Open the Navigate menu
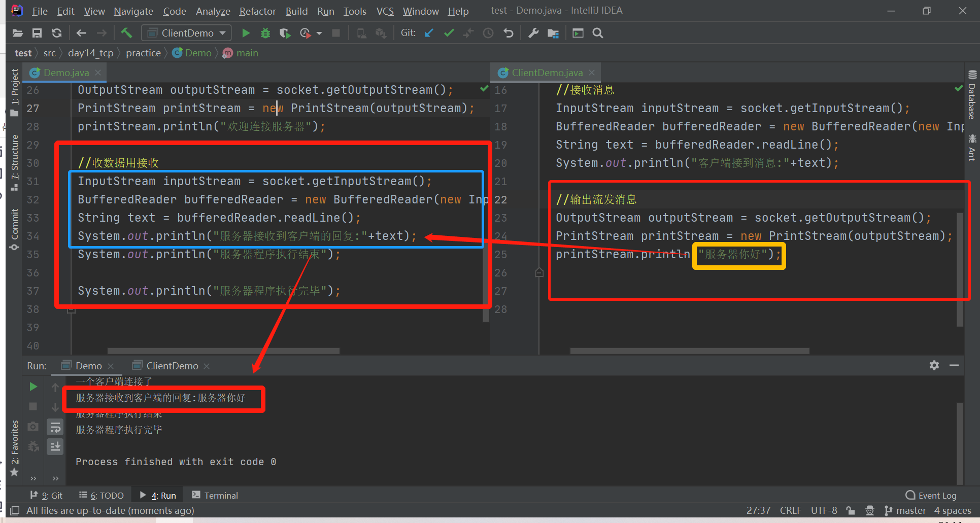The width and height of the screenshot is (980, 523). 133,11
